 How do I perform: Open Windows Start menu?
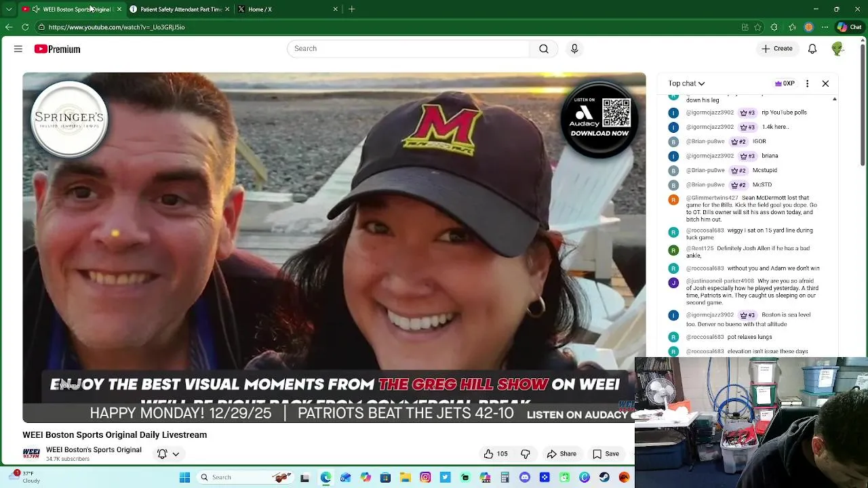[x=184, y=477]
